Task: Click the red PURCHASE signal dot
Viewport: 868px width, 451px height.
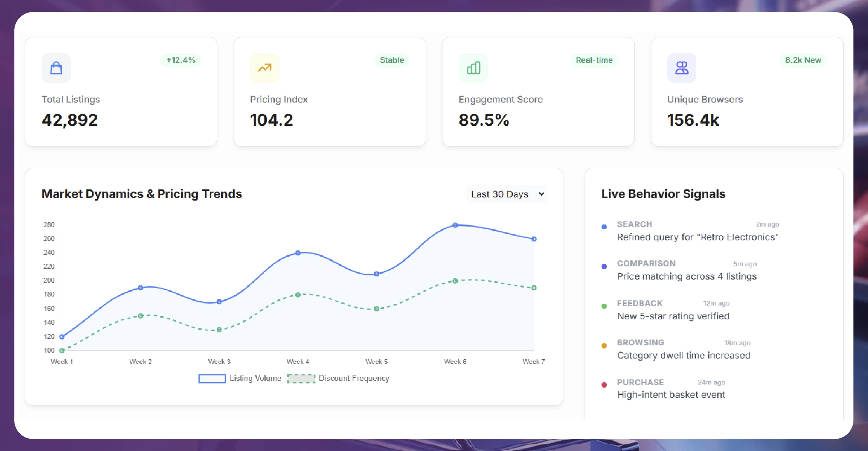Action: pos(604,384)
